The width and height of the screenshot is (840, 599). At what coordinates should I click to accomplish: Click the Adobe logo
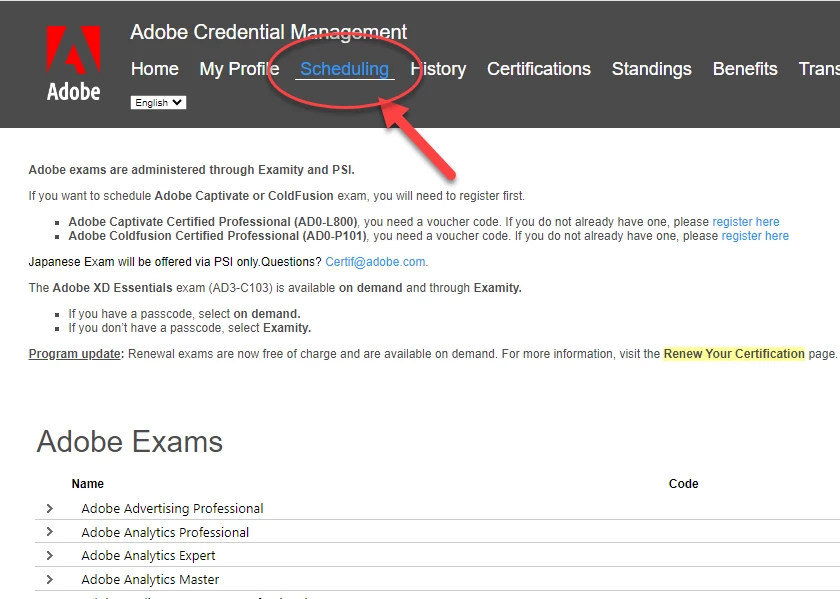click(73, 64)
